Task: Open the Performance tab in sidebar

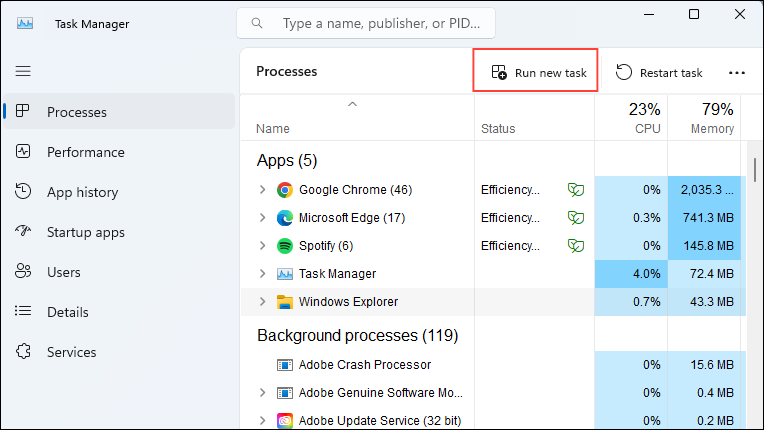Action: coord(86,152)
